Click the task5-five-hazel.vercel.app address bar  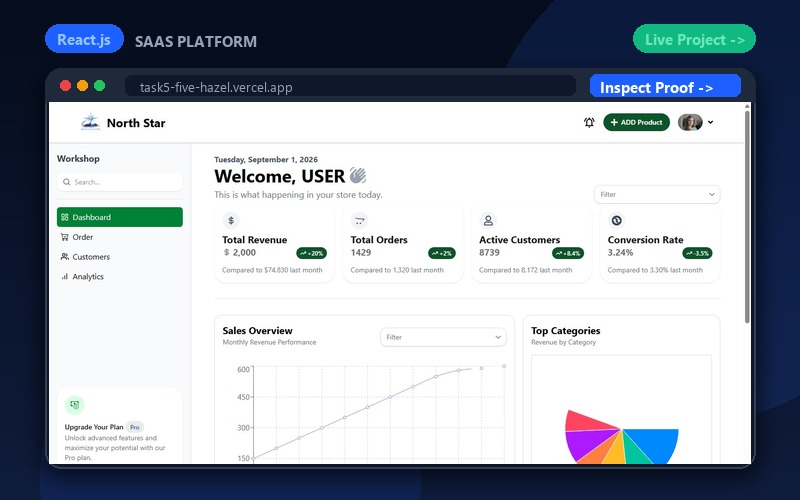tap(350, 87)
